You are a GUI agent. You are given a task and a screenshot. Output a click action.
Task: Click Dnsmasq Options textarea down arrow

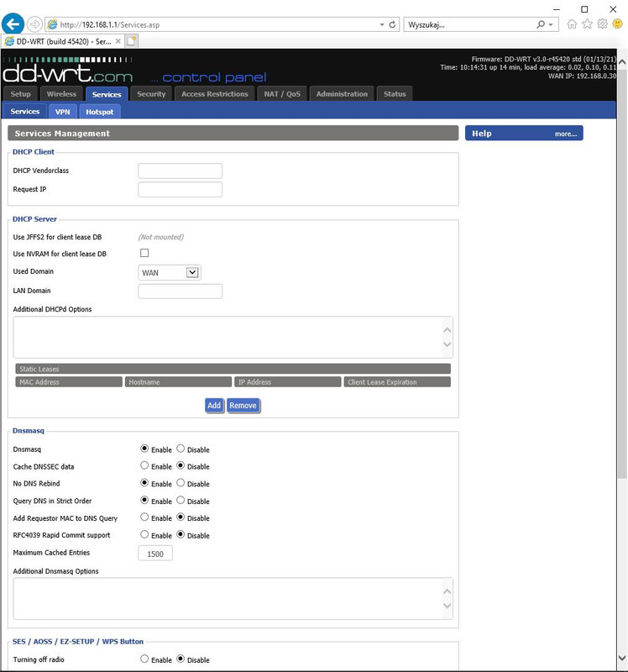447,606
